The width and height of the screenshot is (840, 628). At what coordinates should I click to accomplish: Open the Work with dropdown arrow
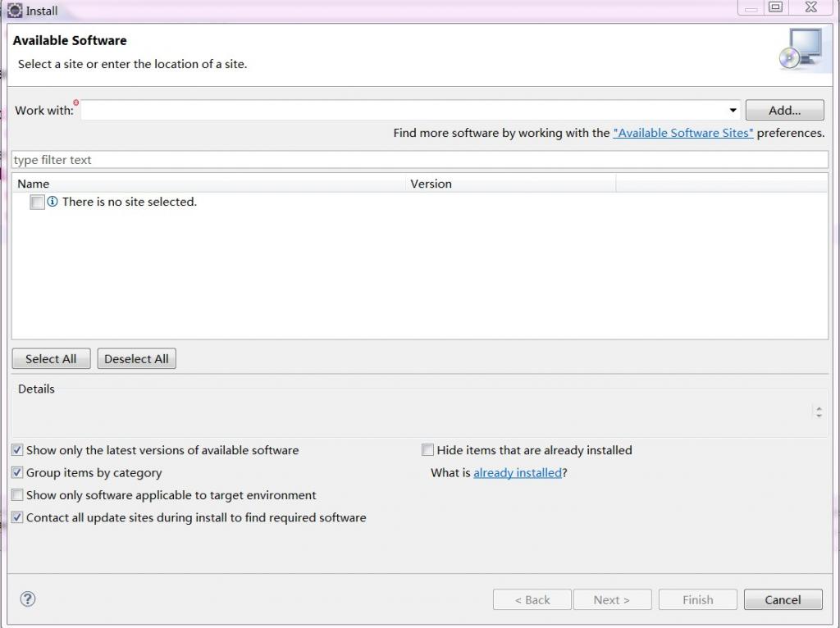pos(733,111)
